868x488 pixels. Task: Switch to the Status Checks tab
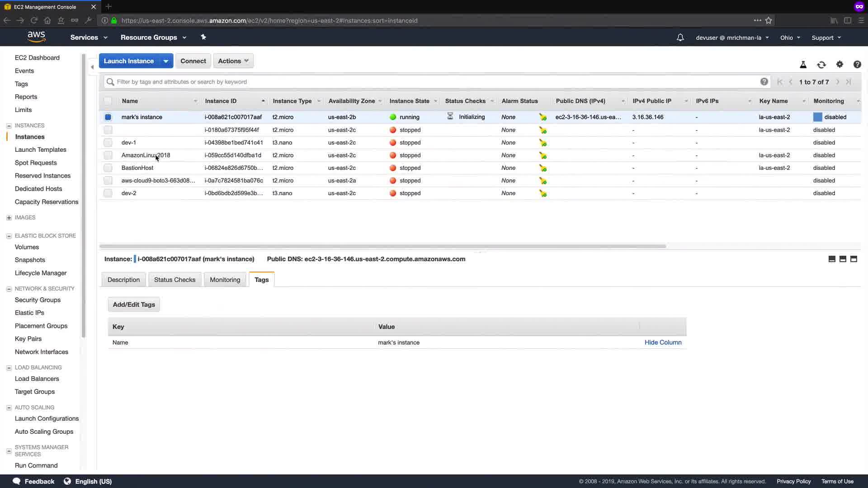175,280
